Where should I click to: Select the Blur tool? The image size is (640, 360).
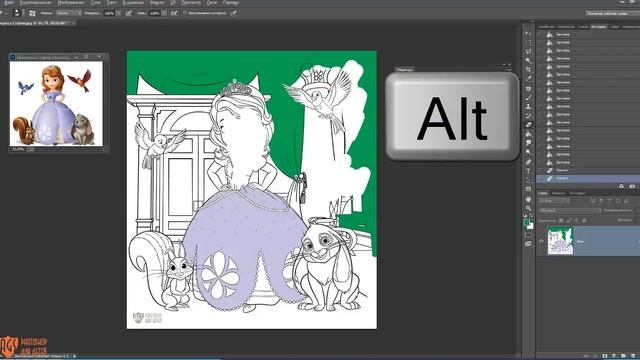point(528,143)
